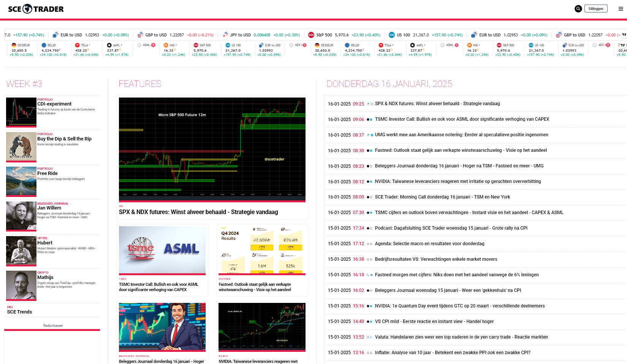The height and width of the screenshot is (364, 627).
Task: Click the CRYPTO category label
Action: (43, 273)
